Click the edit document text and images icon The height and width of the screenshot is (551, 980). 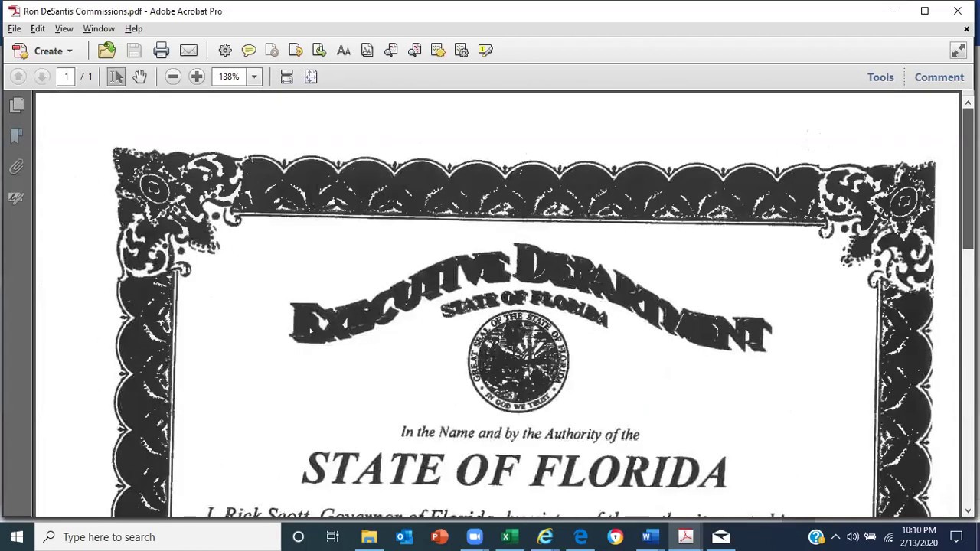click(x=367, y=51)
